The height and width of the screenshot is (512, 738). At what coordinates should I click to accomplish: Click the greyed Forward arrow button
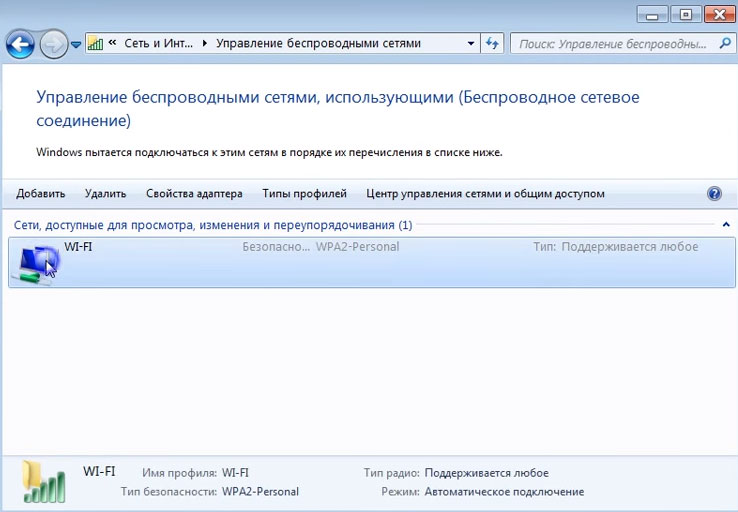54,44
